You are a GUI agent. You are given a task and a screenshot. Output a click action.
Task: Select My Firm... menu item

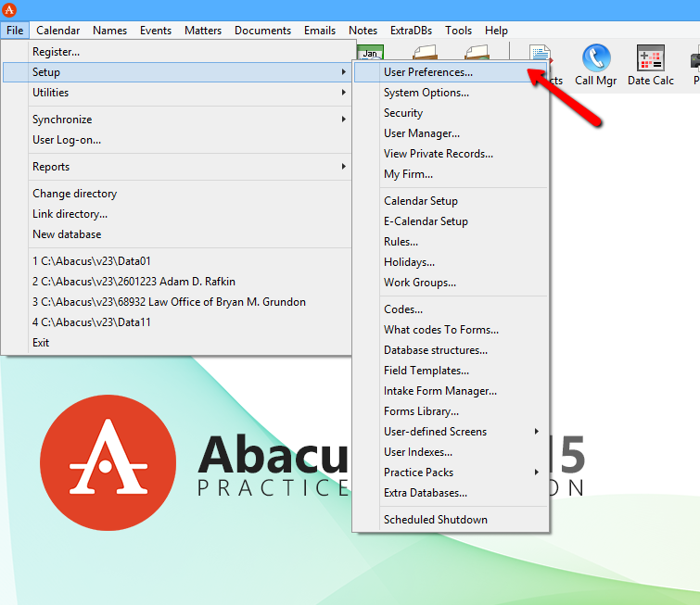pos(451,174)
